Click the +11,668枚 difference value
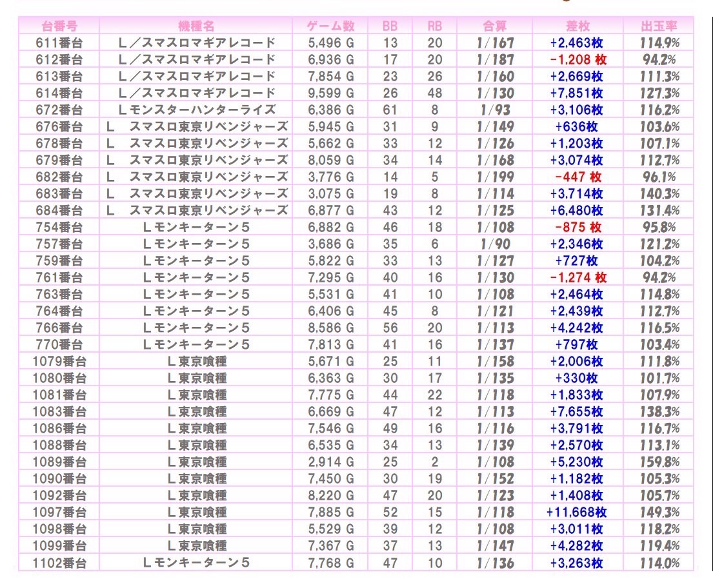This screenshot has height=588, width=713. tap(577, 513)
